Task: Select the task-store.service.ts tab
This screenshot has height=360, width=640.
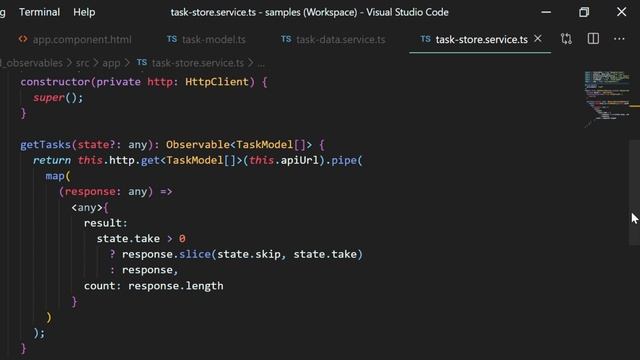Action: coord(481,40)
